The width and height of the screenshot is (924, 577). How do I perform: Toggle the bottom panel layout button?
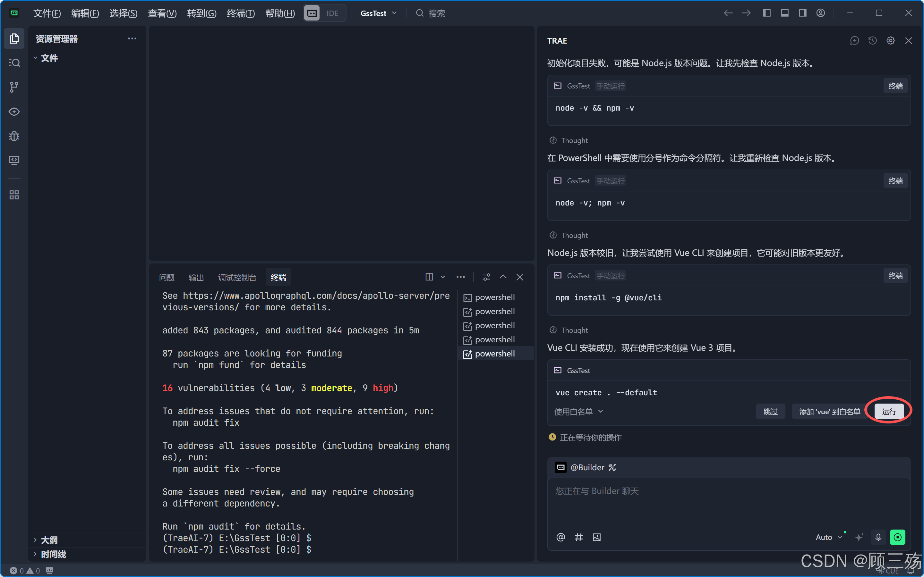(785, 13)
